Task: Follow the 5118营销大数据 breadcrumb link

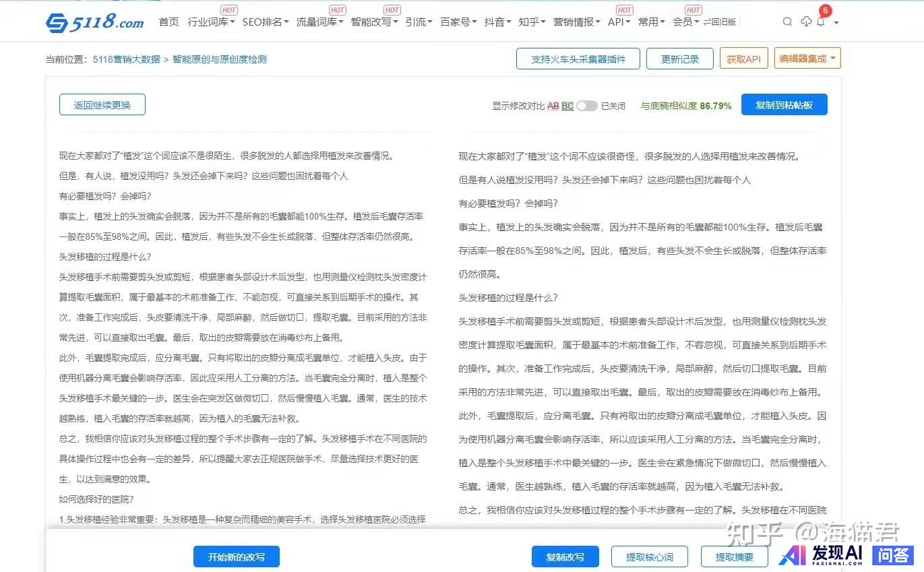Action: coord(127,59)
